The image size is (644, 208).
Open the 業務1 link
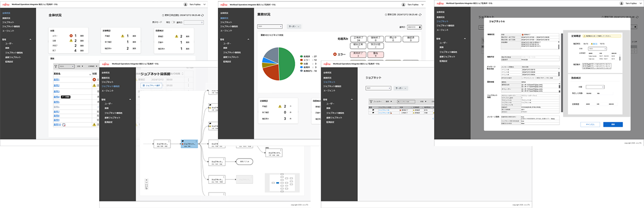[56, 80]
